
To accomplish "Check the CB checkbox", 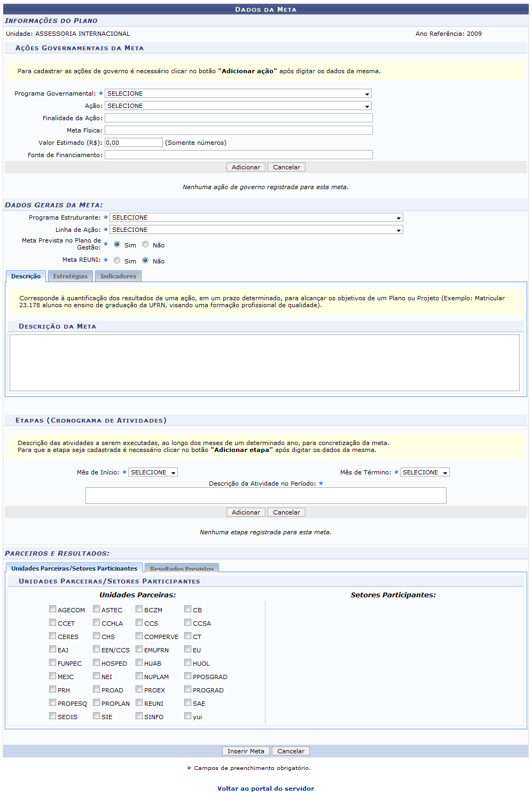I will tap(187, 609).
